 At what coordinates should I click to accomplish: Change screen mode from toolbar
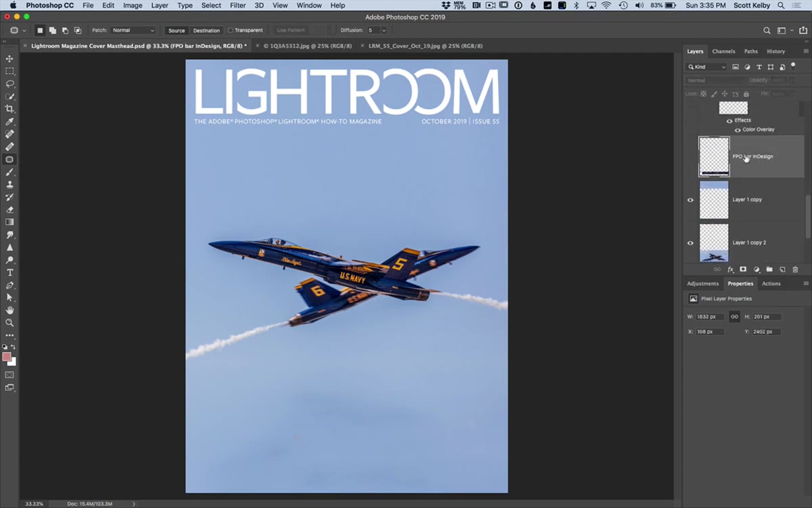(x=9, y=387)
